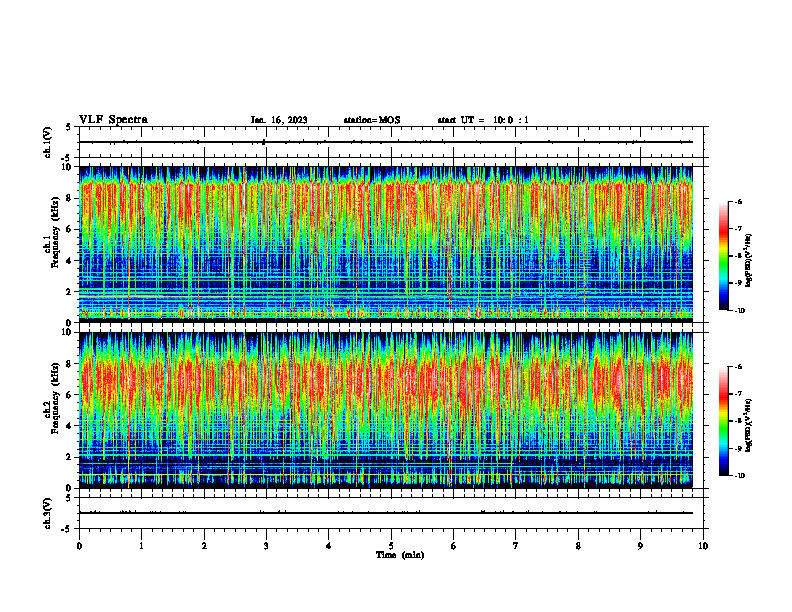Click the ch.2 color bar "log(PSD)" label
The height and width of the screenshot is (612, 792).
pos(750,424)
